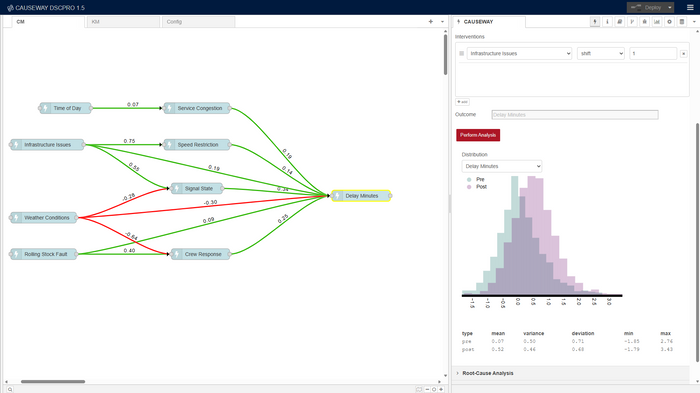Click the 0.07 edge weight label
This screenshot has height=393, width=700.
point(133,105)
